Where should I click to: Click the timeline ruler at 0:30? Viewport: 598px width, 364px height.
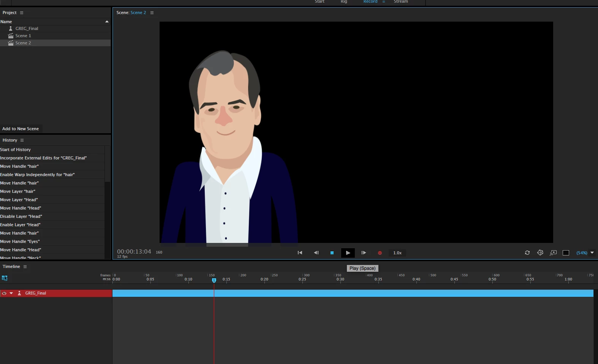point(340,279)
